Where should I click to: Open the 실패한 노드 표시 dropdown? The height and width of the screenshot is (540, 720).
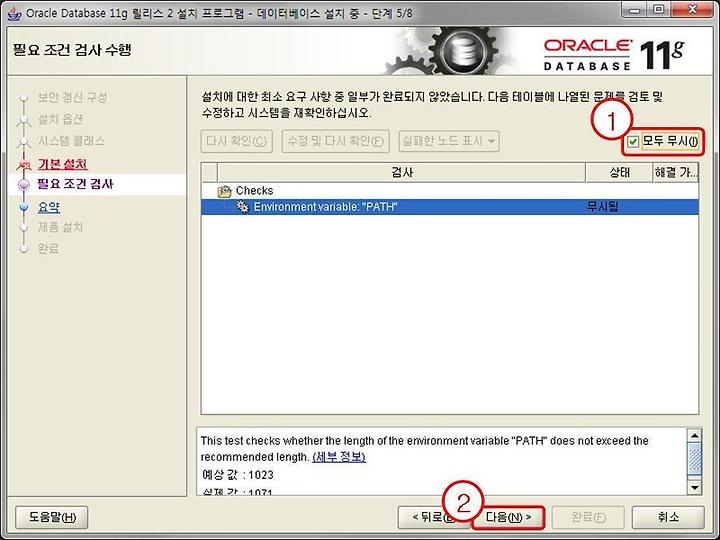[449, 141]
